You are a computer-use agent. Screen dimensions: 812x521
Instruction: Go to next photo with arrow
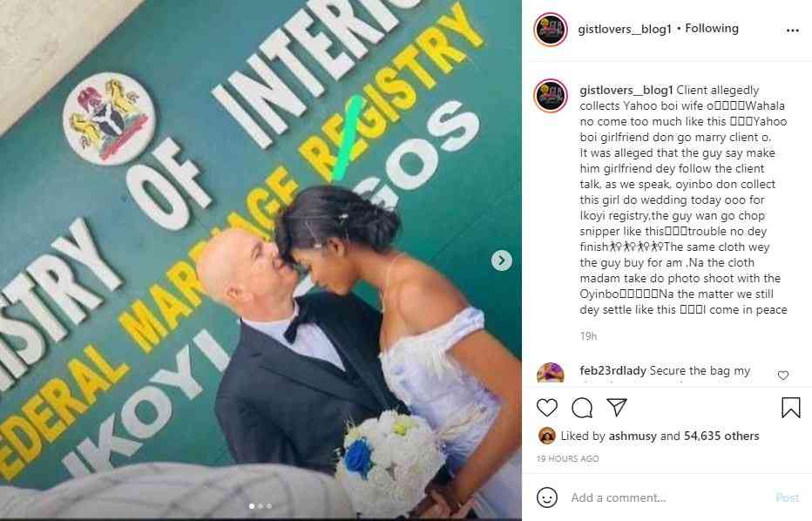[x=501, y=260]
